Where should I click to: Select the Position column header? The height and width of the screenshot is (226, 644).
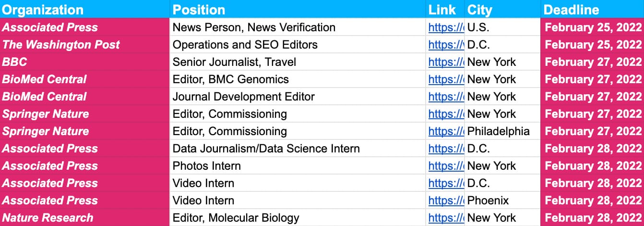pyautogui.click(x=199, y=10)
